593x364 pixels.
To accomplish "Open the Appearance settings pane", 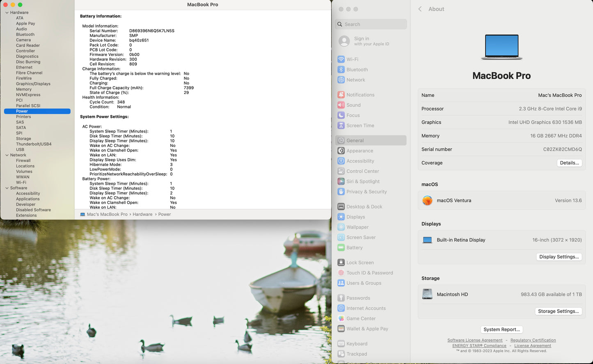I will (x=359, y=151).
